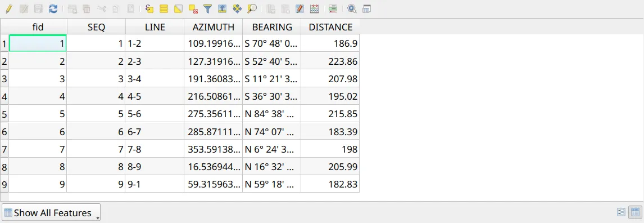Invert the feature selection
644x223 pixels.
[x=178, y=8]
